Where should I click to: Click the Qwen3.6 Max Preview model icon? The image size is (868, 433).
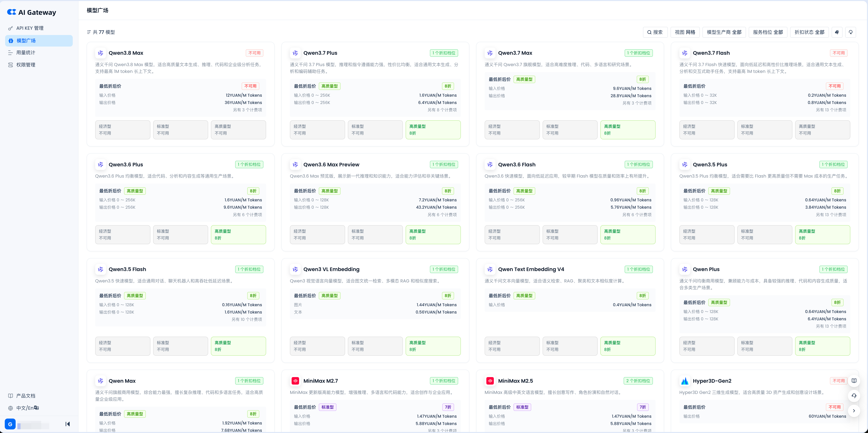(x=295, y=164)
